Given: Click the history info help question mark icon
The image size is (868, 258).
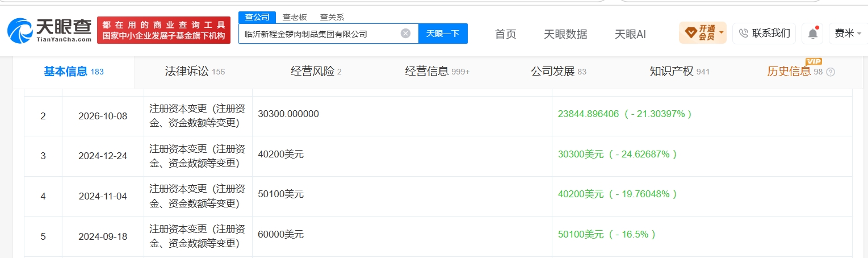Looking at the screenshot, I should pos(831,72).
